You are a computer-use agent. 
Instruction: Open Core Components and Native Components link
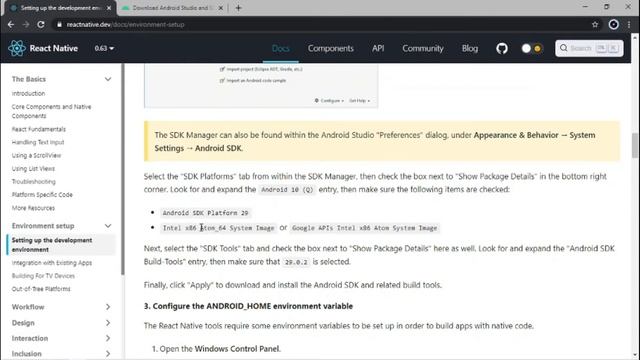pos(51,111)
